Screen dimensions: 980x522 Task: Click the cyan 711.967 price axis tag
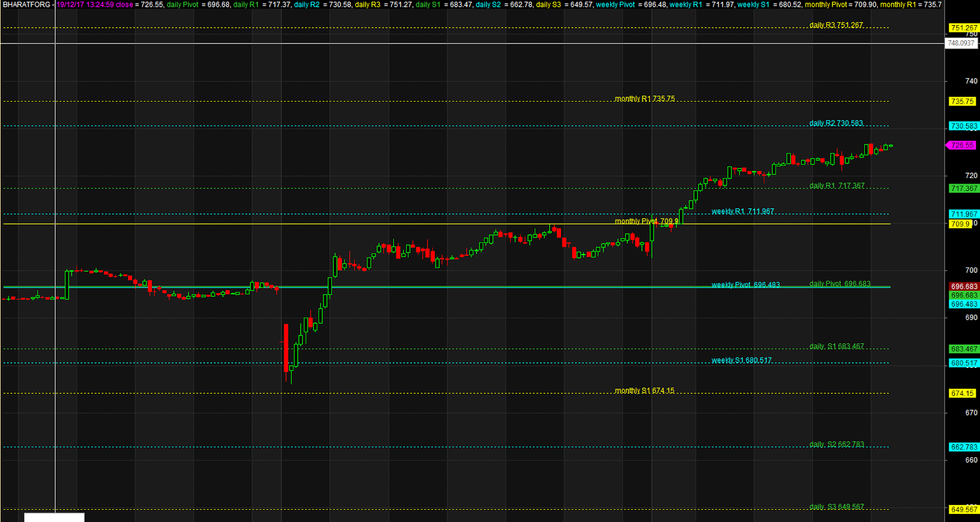tap(964, 214)
